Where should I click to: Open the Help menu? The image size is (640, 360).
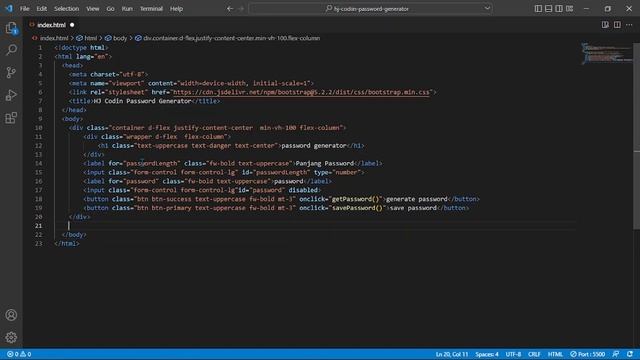(176, 9)
